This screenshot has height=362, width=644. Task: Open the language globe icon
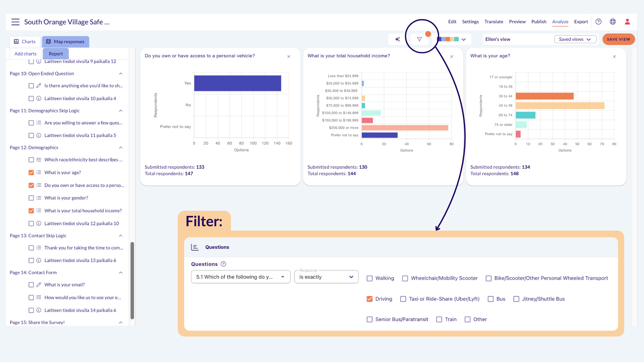click(613, 22)
